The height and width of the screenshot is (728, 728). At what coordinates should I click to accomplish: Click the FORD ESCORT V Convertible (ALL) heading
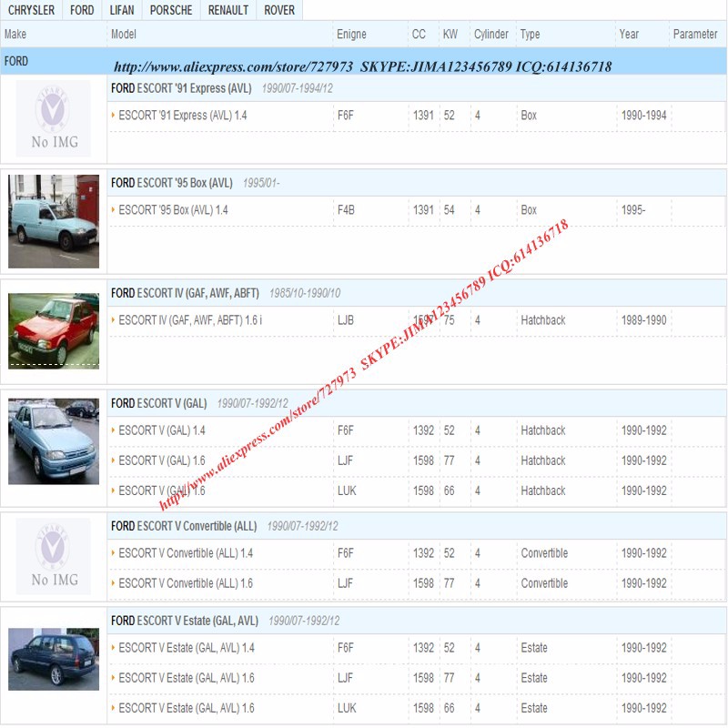click(x=184, y=526)
